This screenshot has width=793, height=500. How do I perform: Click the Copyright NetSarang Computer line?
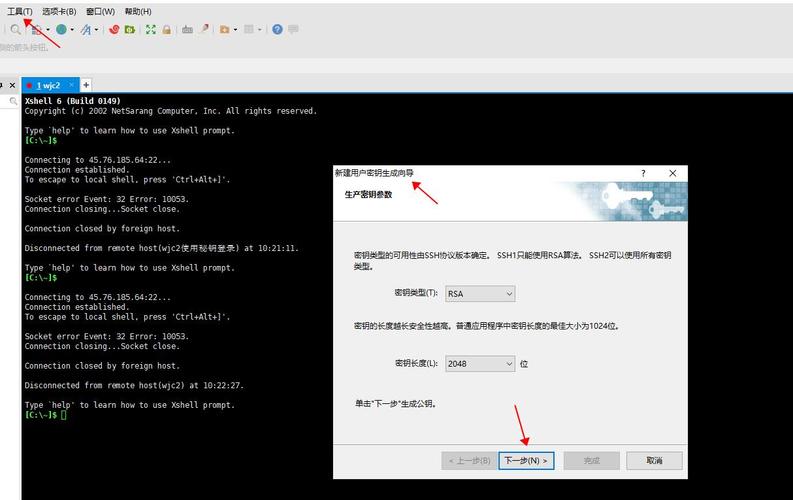coord(171,111)
